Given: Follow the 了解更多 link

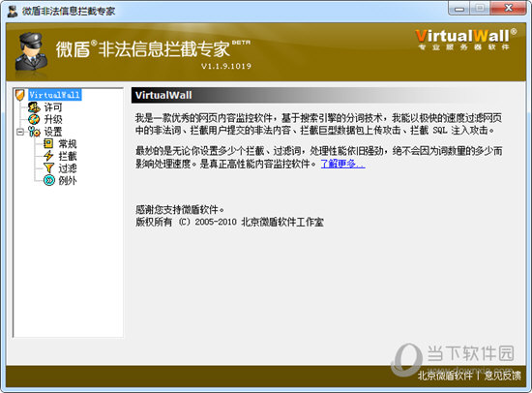Looking at the screenshot, I should [342, 164].
